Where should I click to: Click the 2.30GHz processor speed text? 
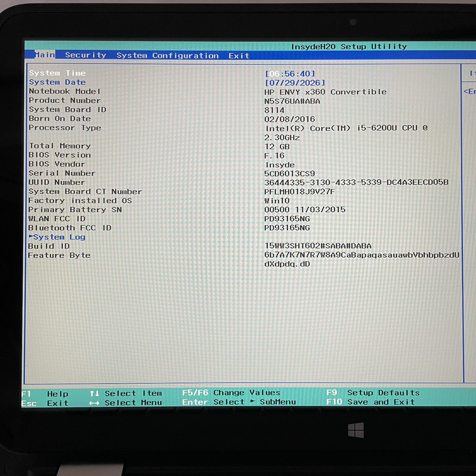click(282, 137)
